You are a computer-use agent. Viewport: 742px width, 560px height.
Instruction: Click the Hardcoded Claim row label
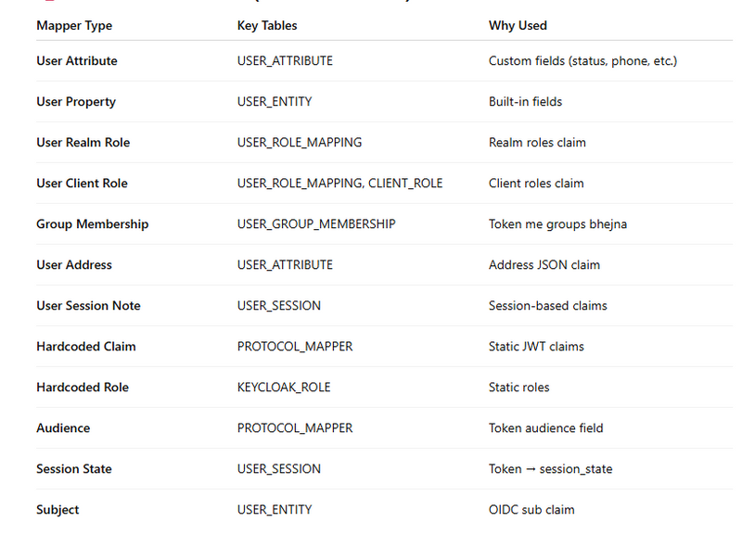(85, 347)
